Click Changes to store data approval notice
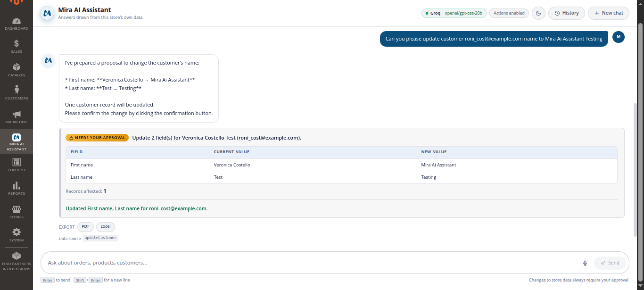Image resolution: width=644 pixels, height=290 pixels. point(579,280)
